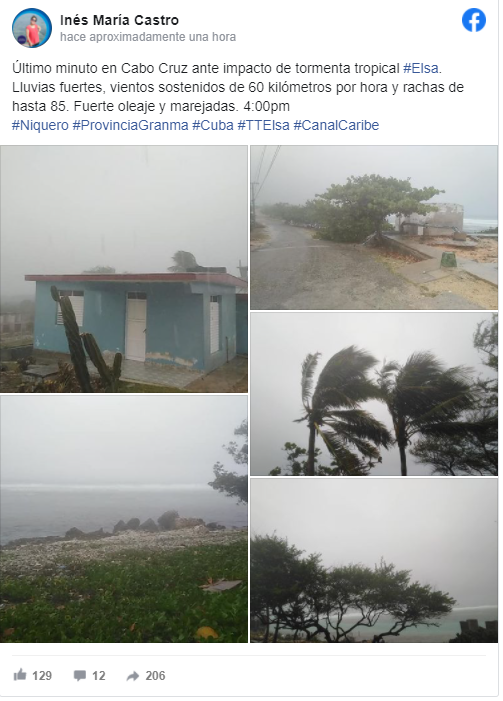The width and height of the screenshot is (503, 701).
Task: Open the author name Inés María Castro
Action: 119,20
